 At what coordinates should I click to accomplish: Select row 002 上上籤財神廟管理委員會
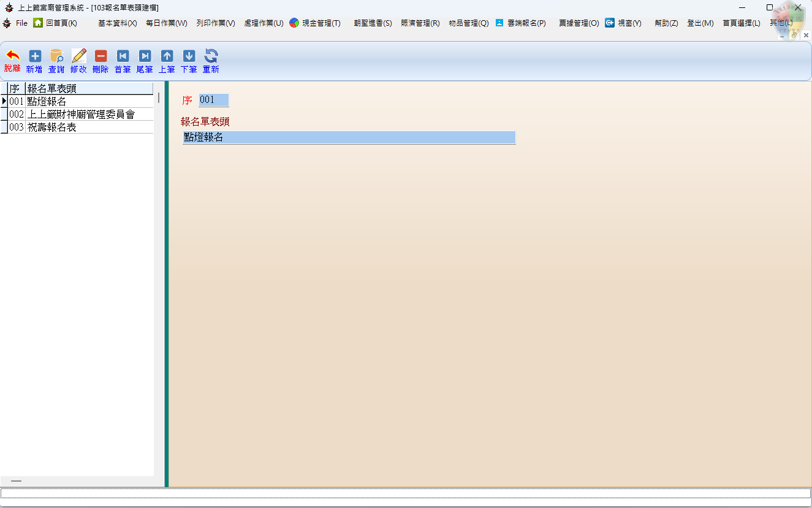pos(80,115)
